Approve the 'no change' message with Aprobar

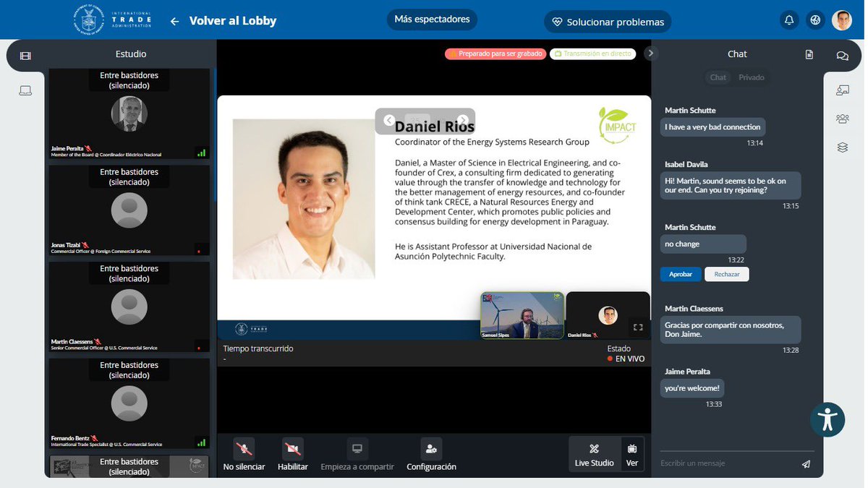(x=681, y=274)
